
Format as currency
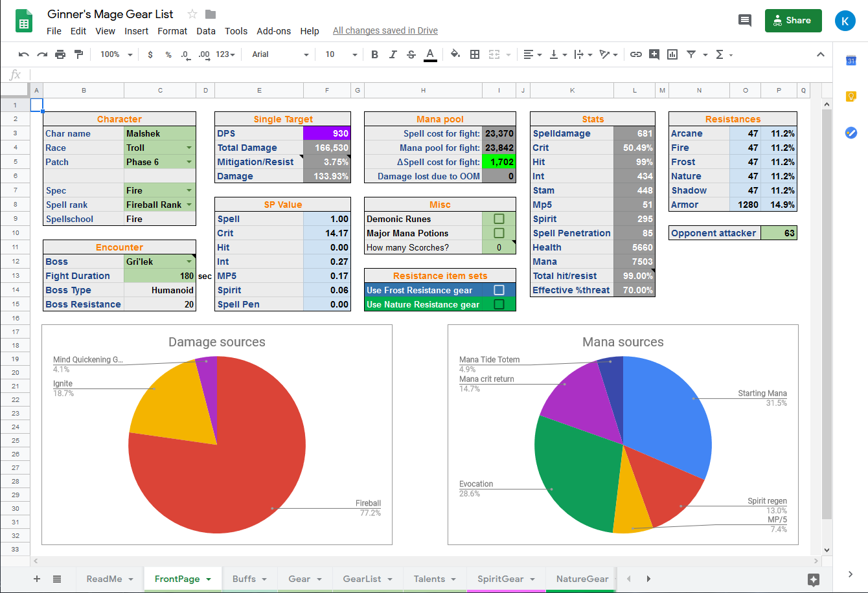click(150, 54)
